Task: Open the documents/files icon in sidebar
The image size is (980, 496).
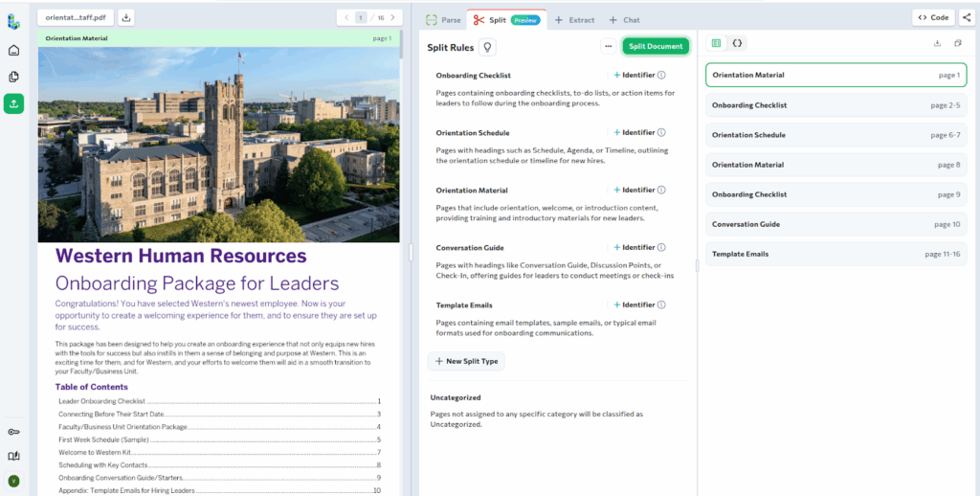Action: (x=13, y=77)
